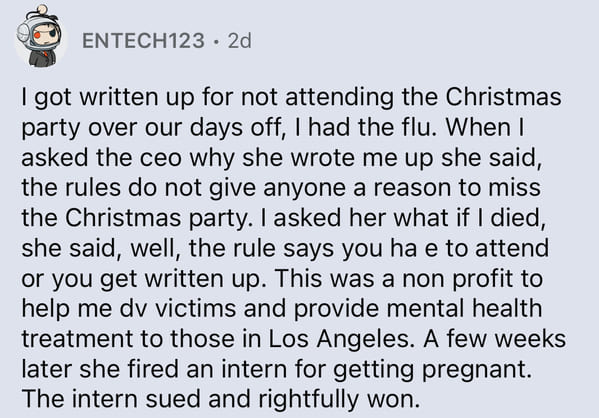Click the word "rules" in fourth line
Image resolution: width=599 pixels, height=418 pixels.
click(92, 188)
